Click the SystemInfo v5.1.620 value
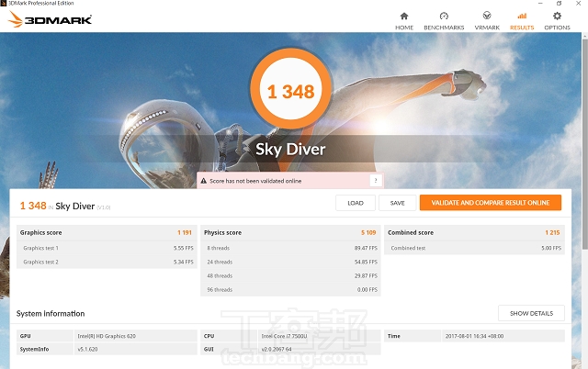The height and width of the screenshot is (369, 588). click(x=87, y=349)
